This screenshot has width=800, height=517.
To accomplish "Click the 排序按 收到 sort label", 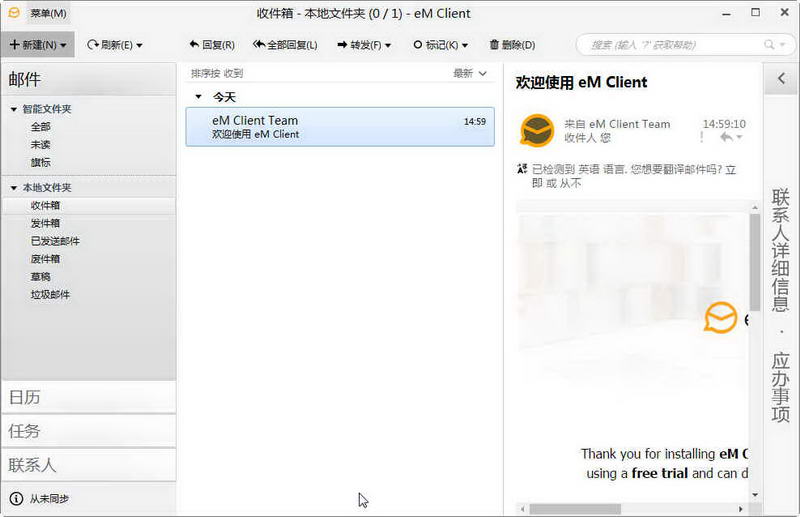I will coord(217,73).
